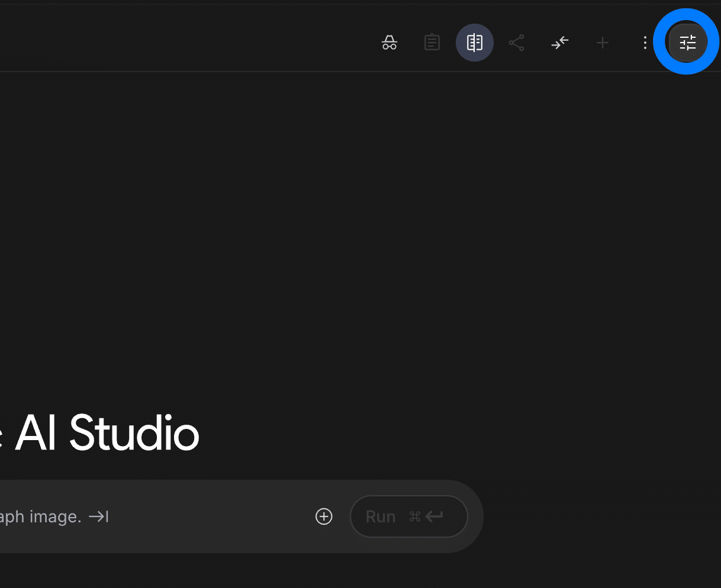Exit side-by-side compare view
The width and height of the screenshot is (721, 588).
(475, 43)
